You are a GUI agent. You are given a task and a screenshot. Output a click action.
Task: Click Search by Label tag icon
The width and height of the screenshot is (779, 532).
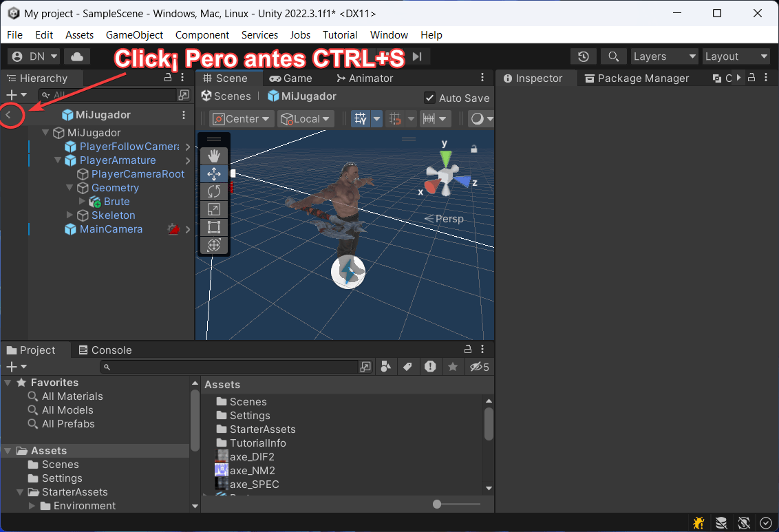(x=407, y=367)
